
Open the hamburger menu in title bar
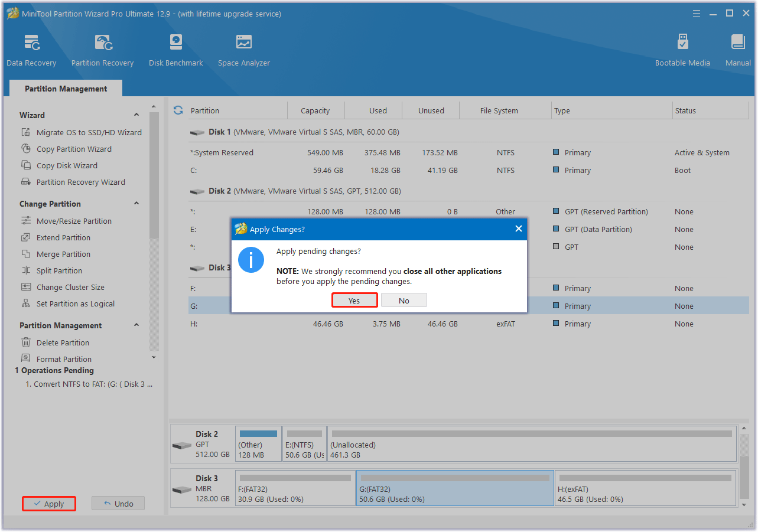click(x=697, y=13)
